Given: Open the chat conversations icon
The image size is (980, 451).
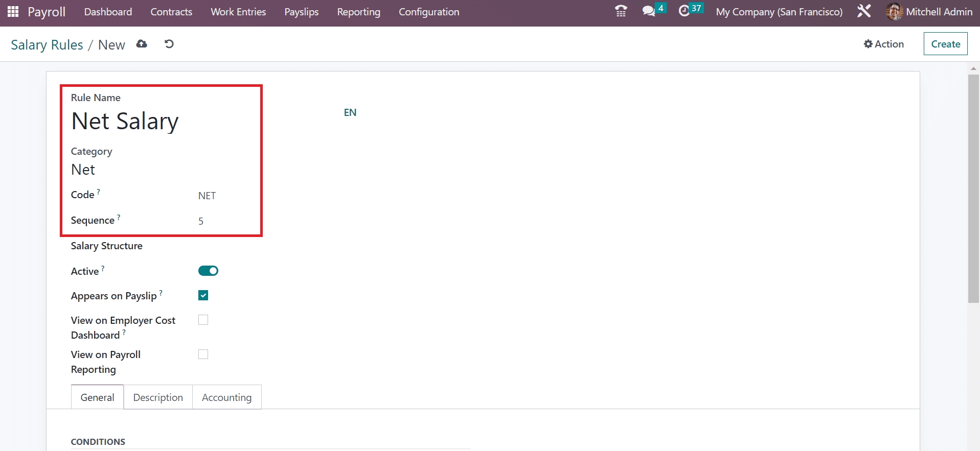Looking at the screenshot, I should (648, 11).
